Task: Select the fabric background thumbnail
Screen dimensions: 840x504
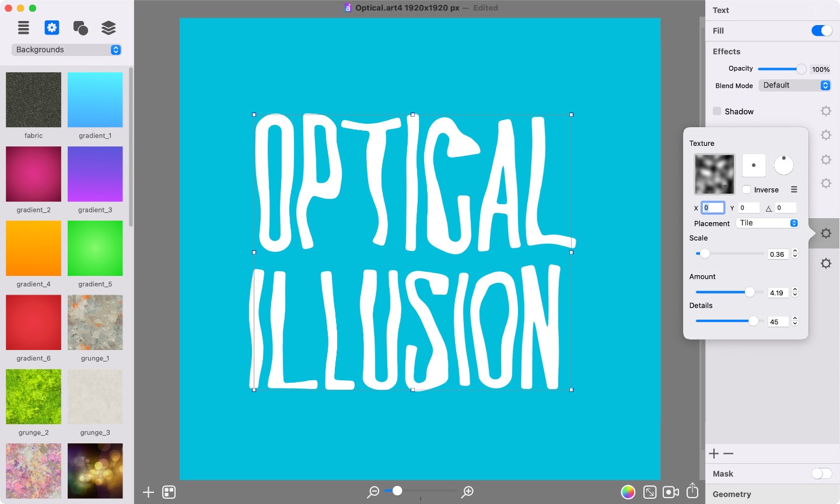Action: click(33, 100)
